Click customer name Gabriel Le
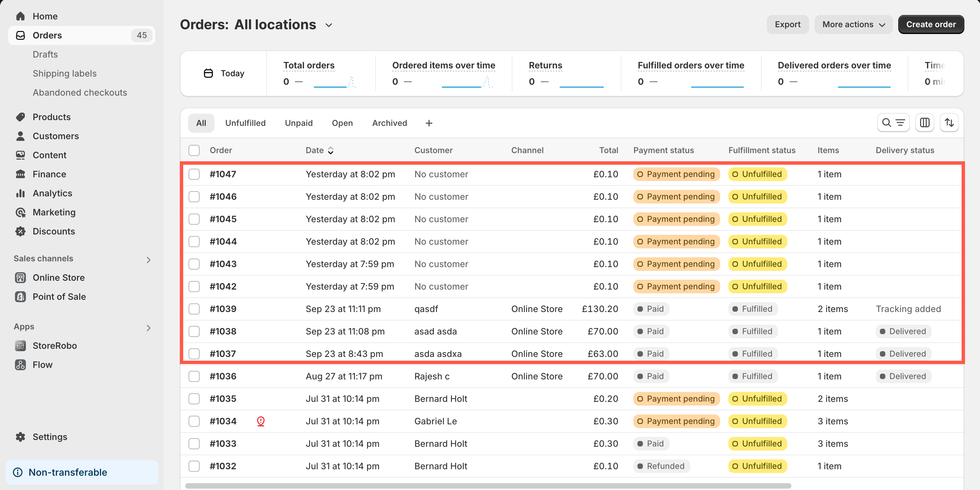This screenshot has height=490, width=980. click(x=436, y=421)
